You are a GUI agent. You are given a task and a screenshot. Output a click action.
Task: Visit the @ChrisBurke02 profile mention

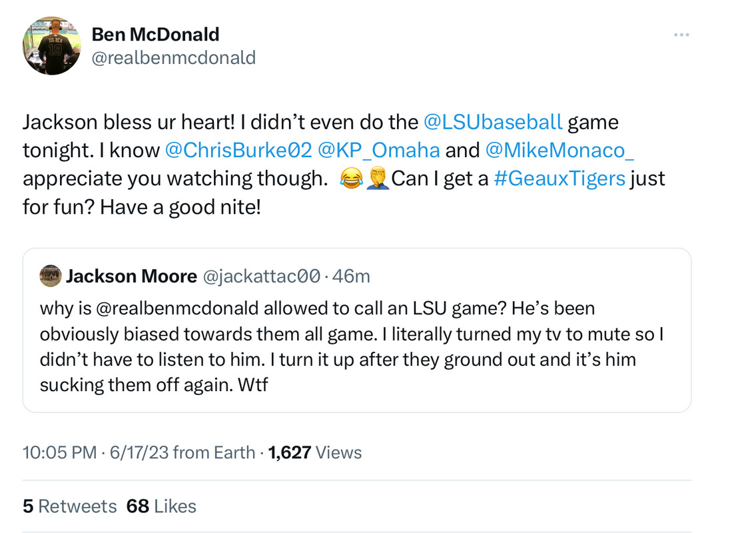click(238, 150)
